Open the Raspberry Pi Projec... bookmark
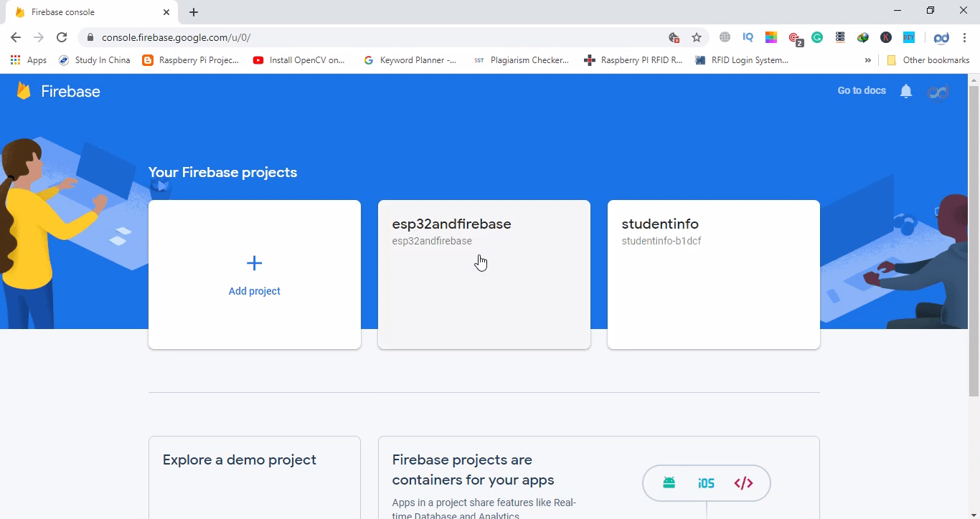 point(191,60)
